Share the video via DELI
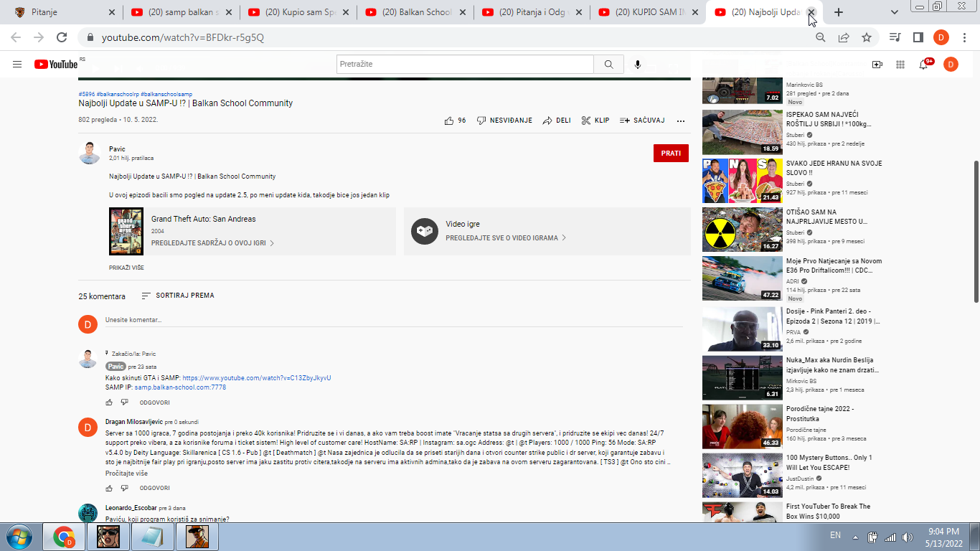980x551 pixels. coord(557,121)
